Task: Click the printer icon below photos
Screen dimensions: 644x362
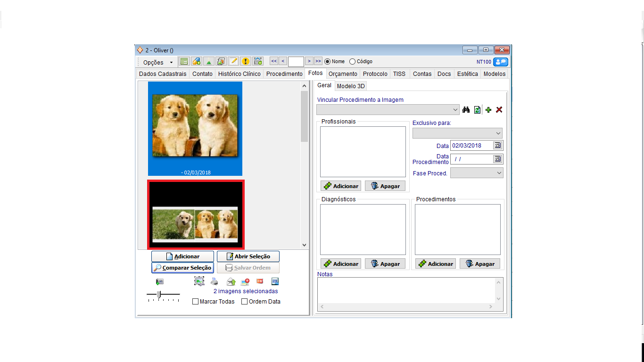Action: tap(215, 281)
